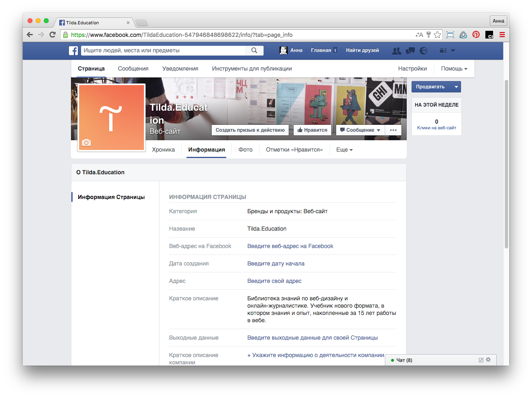Click the Pinterest extension icon
This screenshot has height=398, width=532.
tap(476, 35)
